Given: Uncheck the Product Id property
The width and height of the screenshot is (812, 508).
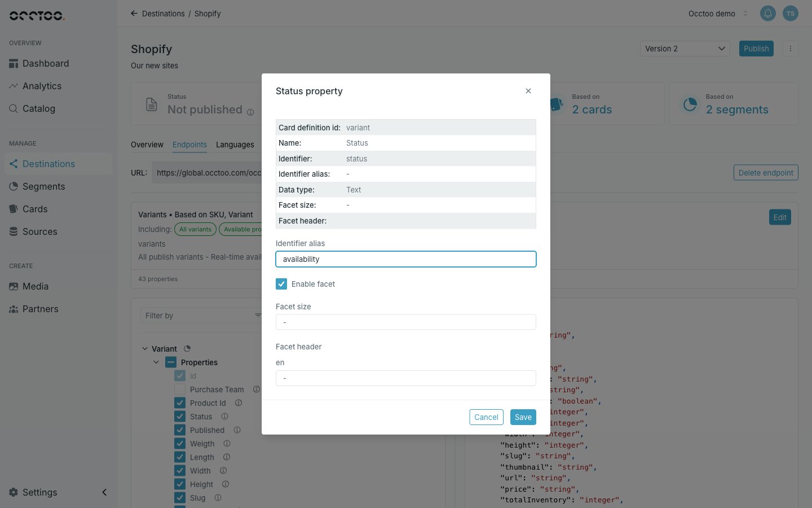Looking at the screenshot, I should 180,403.
